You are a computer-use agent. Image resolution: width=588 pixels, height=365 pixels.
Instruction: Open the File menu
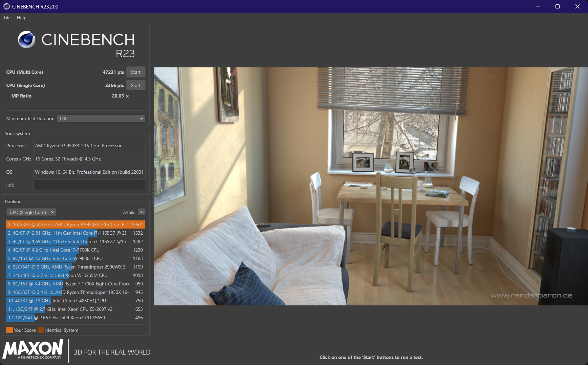click(x=7, y=18)
